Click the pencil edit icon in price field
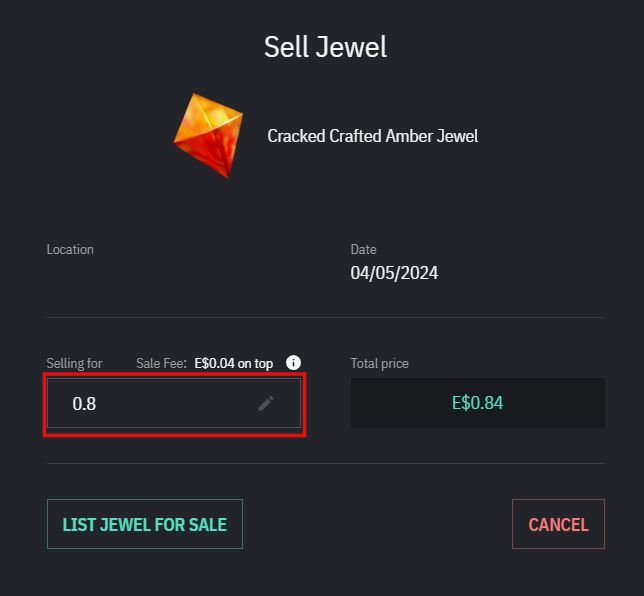This screenshot has height=596, width=644. point(266,403)
